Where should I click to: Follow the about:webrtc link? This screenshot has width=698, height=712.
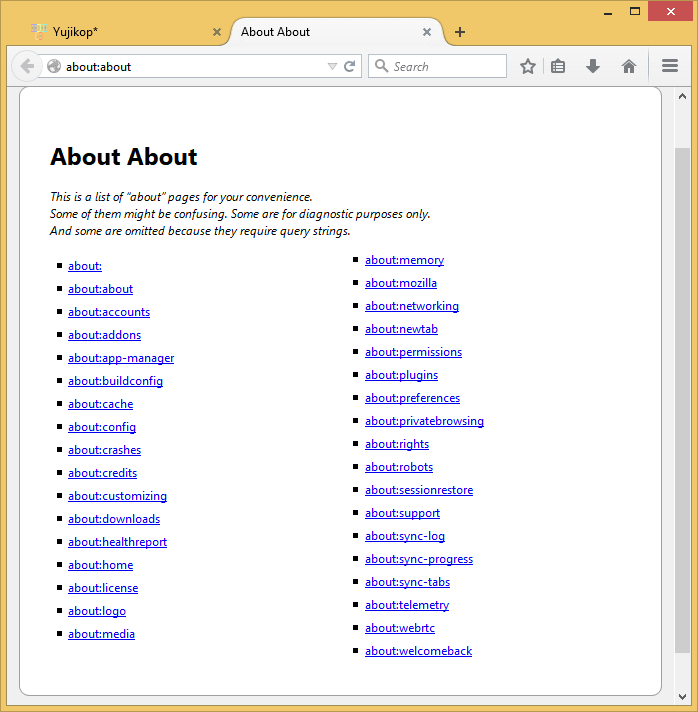point(400,628)
